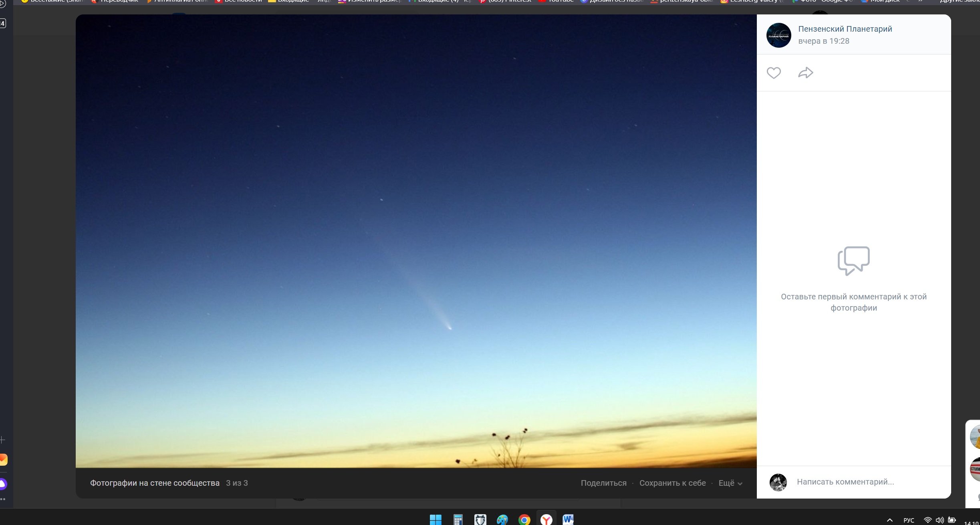The height and width of the screenshot is (525, 980).
Task: Switch the РУС keyboard language indicator
Action: point(909,520)
